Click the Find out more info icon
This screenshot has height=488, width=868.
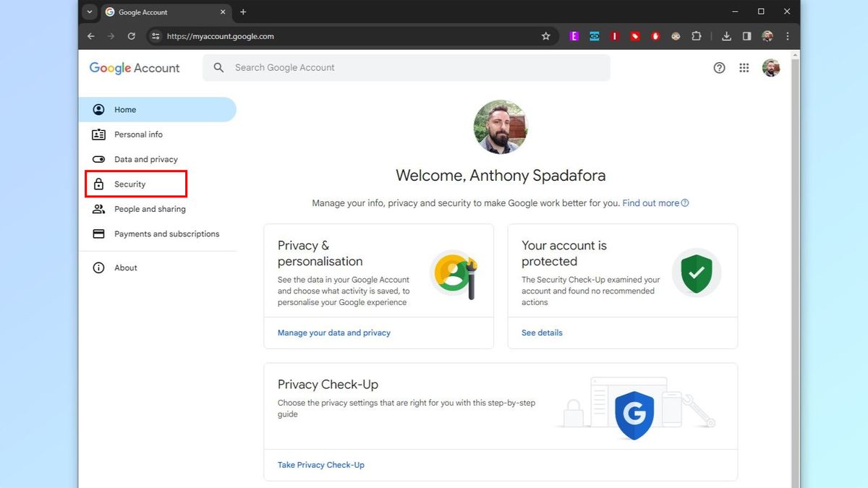(684, 202)
